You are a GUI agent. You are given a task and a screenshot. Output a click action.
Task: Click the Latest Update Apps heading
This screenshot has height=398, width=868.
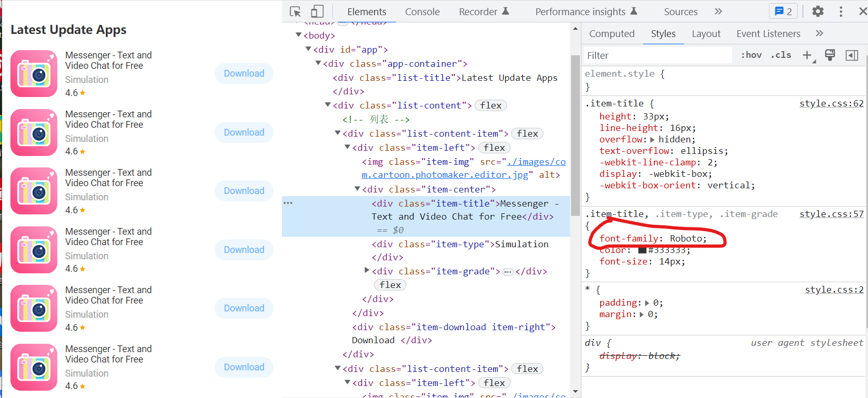[x=68, y=30]
